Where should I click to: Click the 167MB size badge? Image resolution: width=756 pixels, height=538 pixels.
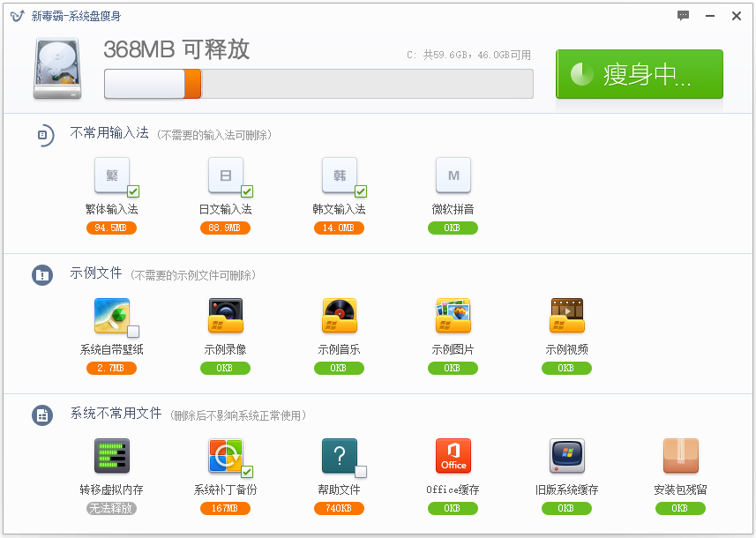(x=225, y=509)
